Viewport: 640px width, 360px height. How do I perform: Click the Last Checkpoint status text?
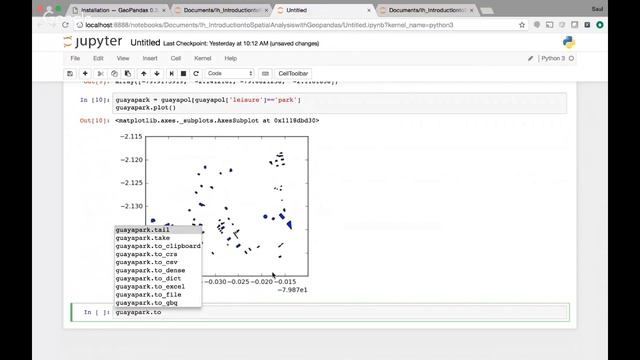[241, 43]
